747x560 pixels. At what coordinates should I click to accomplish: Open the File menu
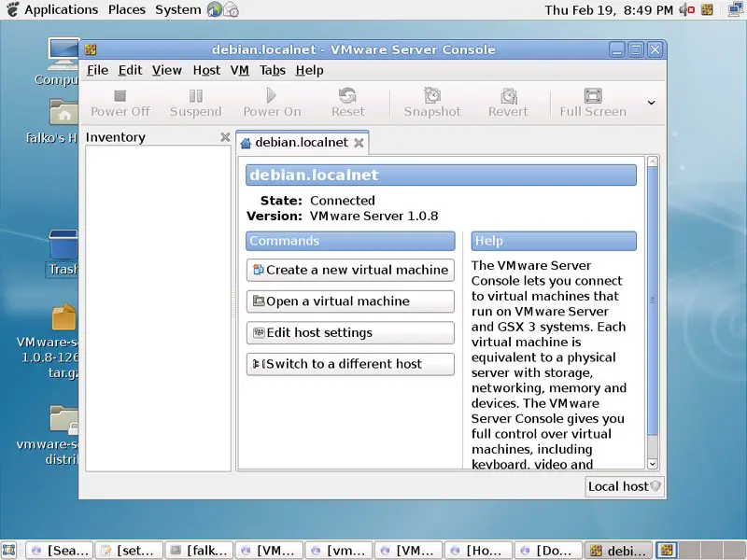[98, 71]
